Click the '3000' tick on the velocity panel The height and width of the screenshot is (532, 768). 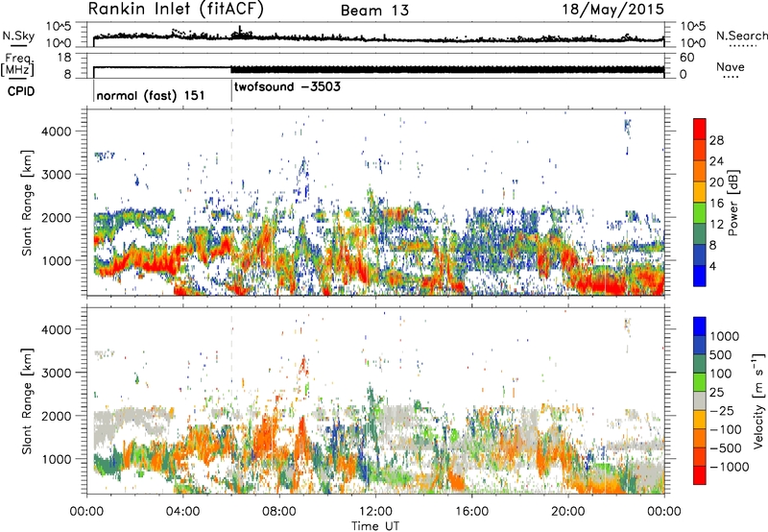tap(56, 373)
